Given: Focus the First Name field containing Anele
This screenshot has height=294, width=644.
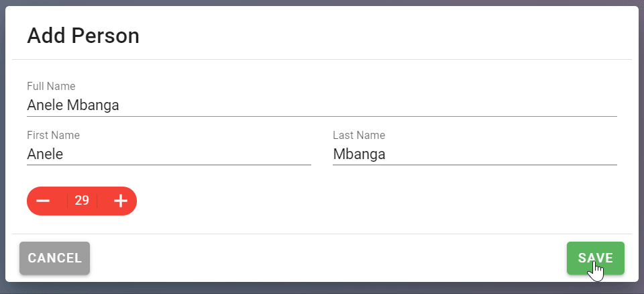Looking at the screenshot, I should [x=169, y=154].
